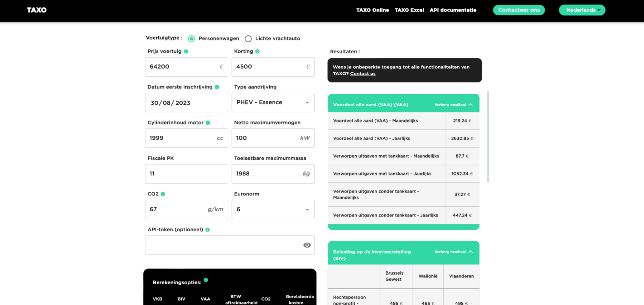Select the Lichte vrachtauto radio button
The image size is (644, 305).
[248, 39]
